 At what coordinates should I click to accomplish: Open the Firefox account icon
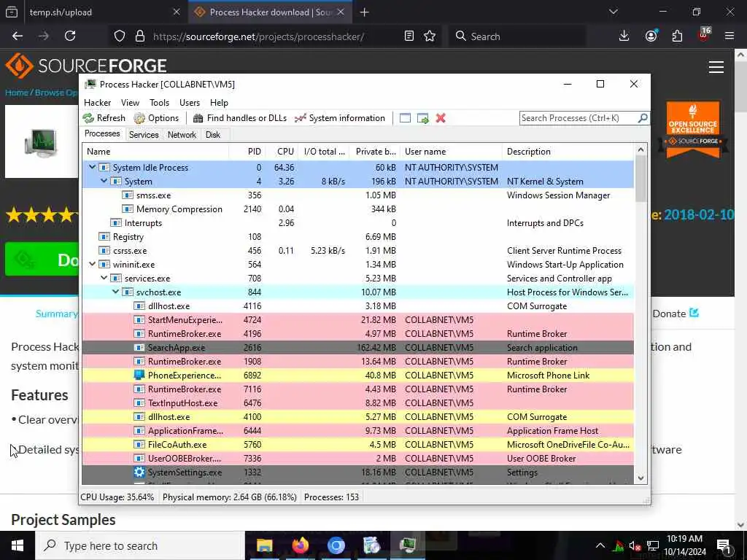pyautogui.click(x=651, y=36)
